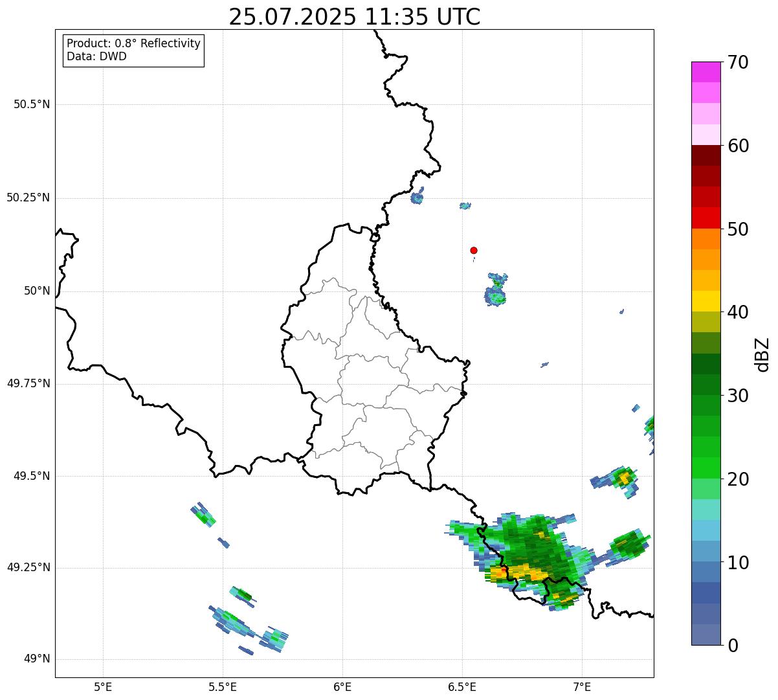Click the "Data: DWD" text
Screen dimensions: 778x700
[96, 56]
